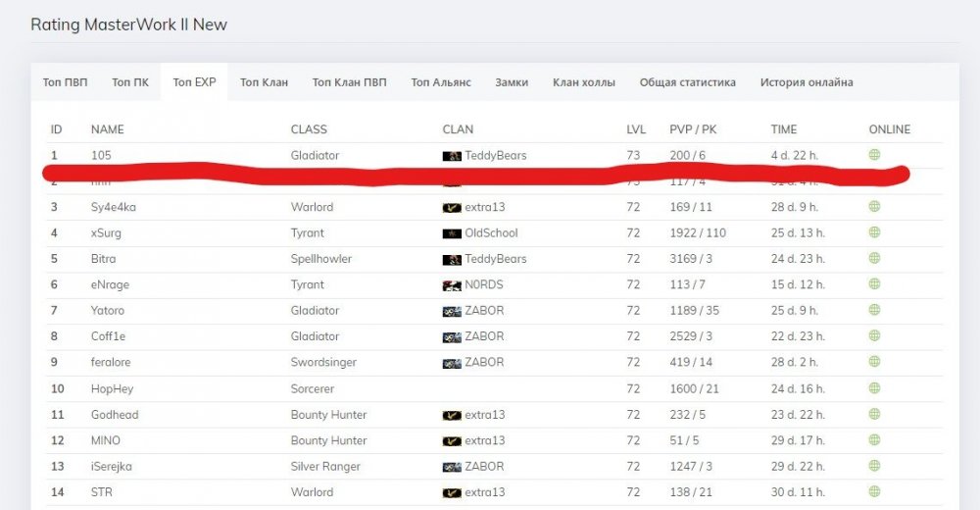
Task: Click the PVP / PK column header
Action: pos(694,129)
